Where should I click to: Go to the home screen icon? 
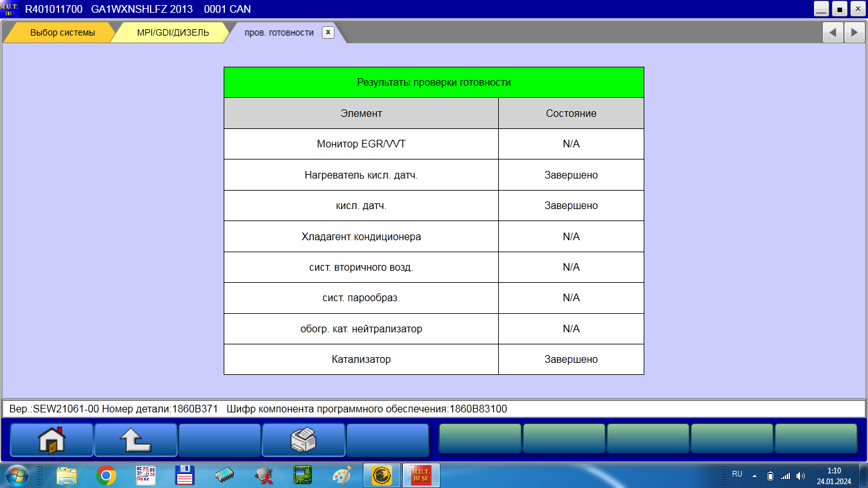[51, 440]
